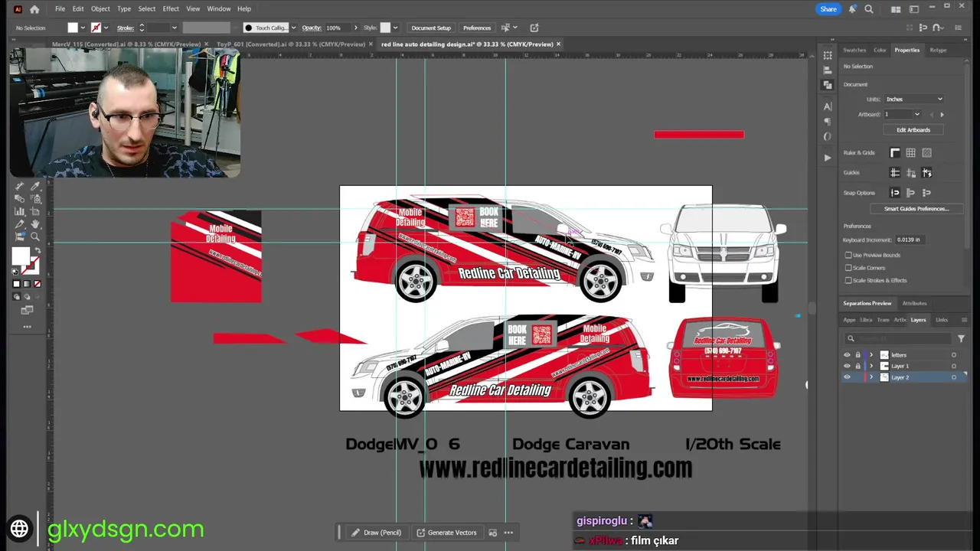The image size is (980, 551).
Task: Click the toolbar fill color white swatch
Action: [21, 258]
